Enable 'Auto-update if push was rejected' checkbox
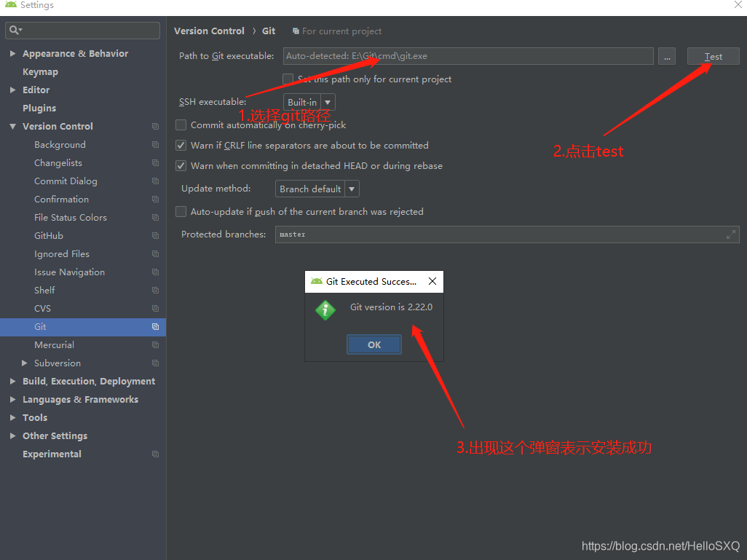 (x=181, y=212)
